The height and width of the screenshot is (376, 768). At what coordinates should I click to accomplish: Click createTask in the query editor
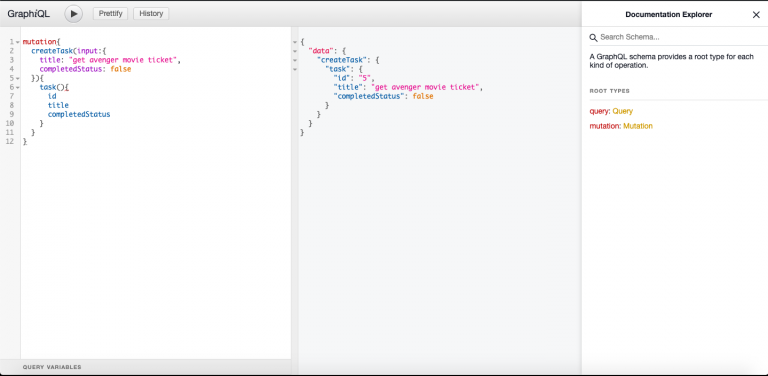click(52, 51)
